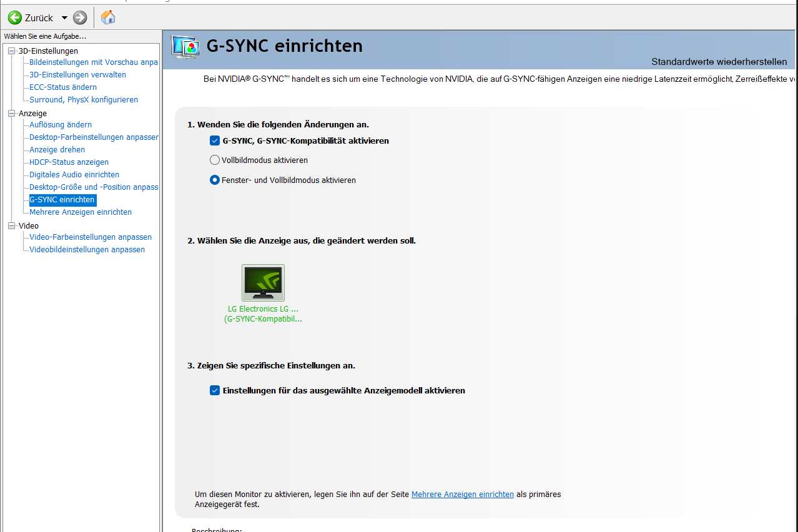The height and width of the screenshot is (532, 798).
Task: Toggle G-SYNC, G-SYNC-Kompatibilität aktivieren checkbox
Action: [x=215, y=141]
